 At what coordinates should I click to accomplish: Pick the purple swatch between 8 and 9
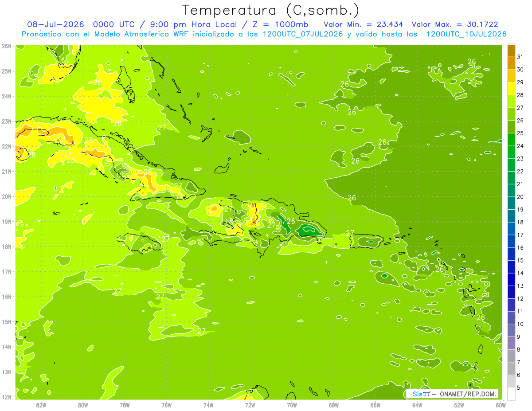pos(511,343)
